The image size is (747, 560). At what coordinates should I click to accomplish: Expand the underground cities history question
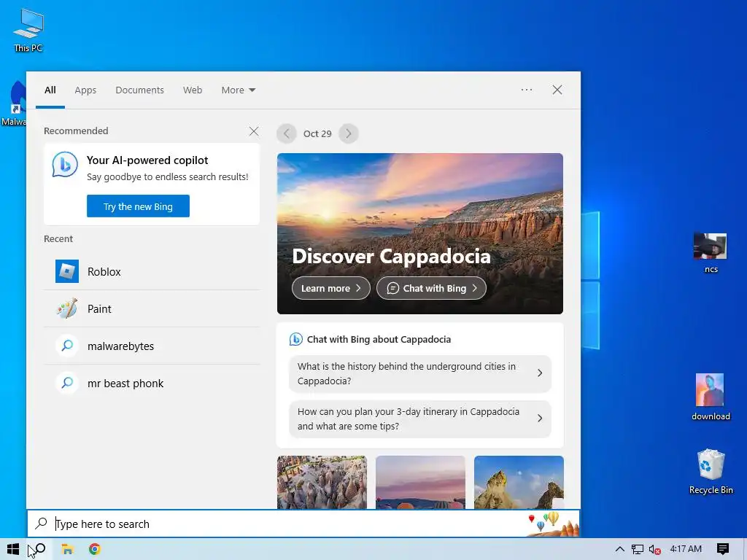point(419,373)
